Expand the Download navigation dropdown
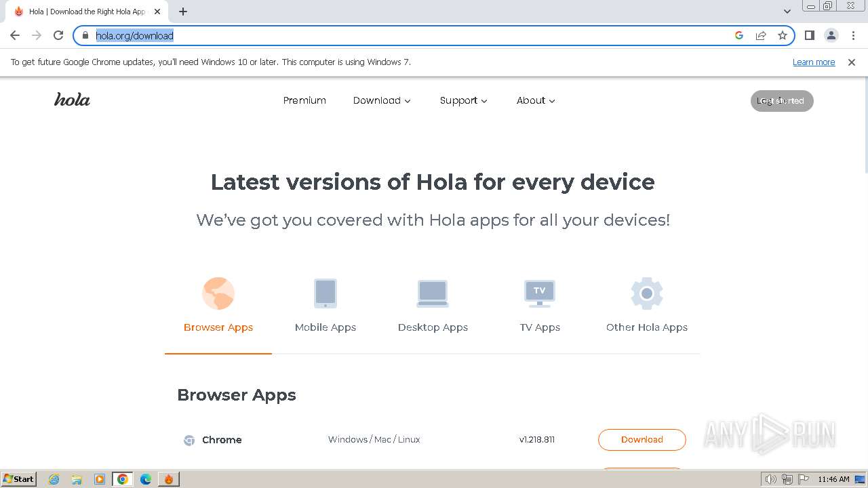The height and width of the screenshot is (488, 868). [382, 100]
